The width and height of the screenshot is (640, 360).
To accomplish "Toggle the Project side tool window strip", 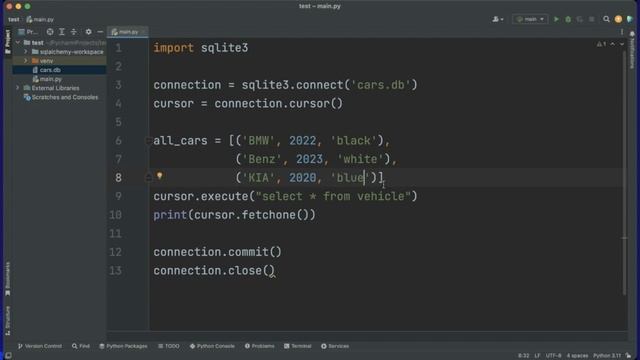I will (x=7, y=41).
